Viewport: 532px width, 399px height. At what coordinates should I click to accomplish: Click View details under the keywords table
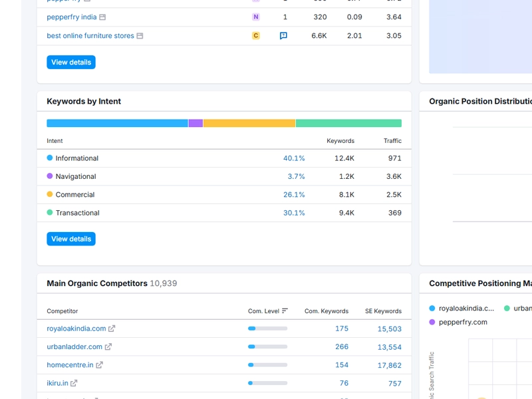70,61
